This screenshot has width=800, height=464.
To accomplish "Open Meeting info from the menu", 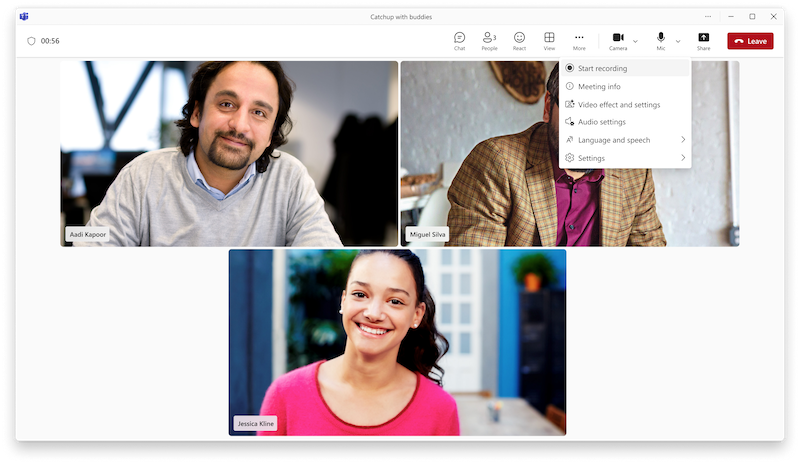I will tap(625, 86).
